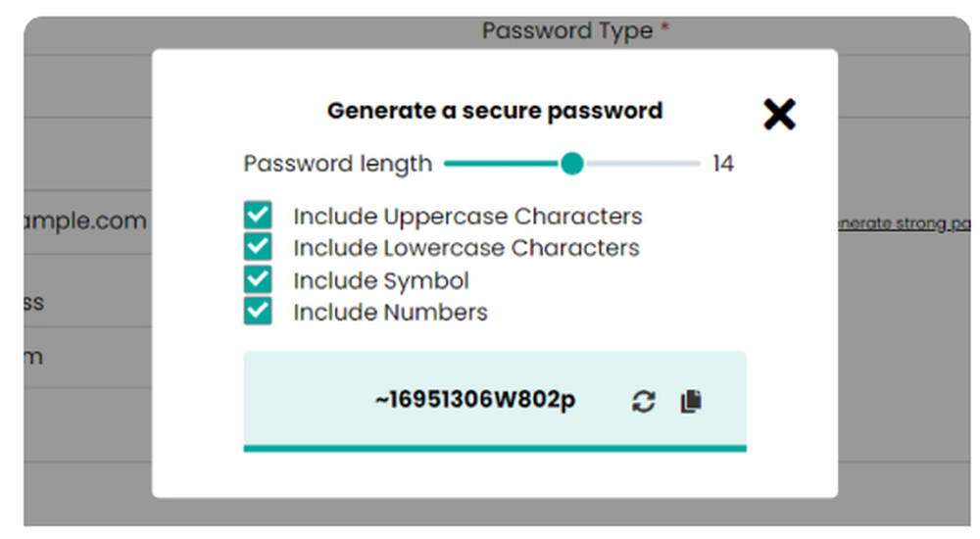This screenshot has width=980, height=539.
Task: Disable the Include Lowercase Characters checkbox
Action: (x=258, y=247)
